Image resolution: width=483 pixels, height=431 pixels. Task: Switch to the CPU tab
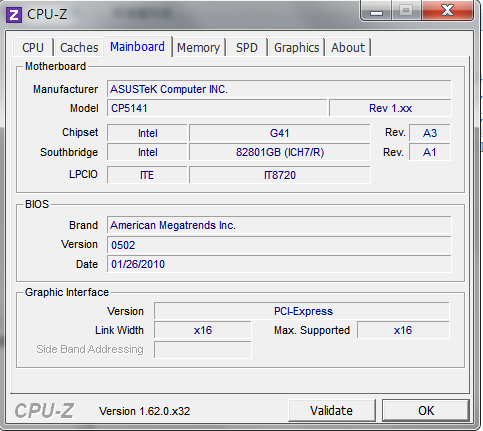33,47
